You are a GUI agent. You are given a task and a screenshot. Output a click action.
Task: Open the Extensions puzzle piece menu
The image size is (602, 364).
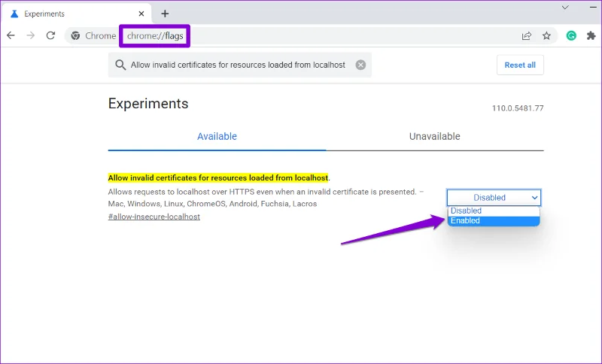click(591, 35)
